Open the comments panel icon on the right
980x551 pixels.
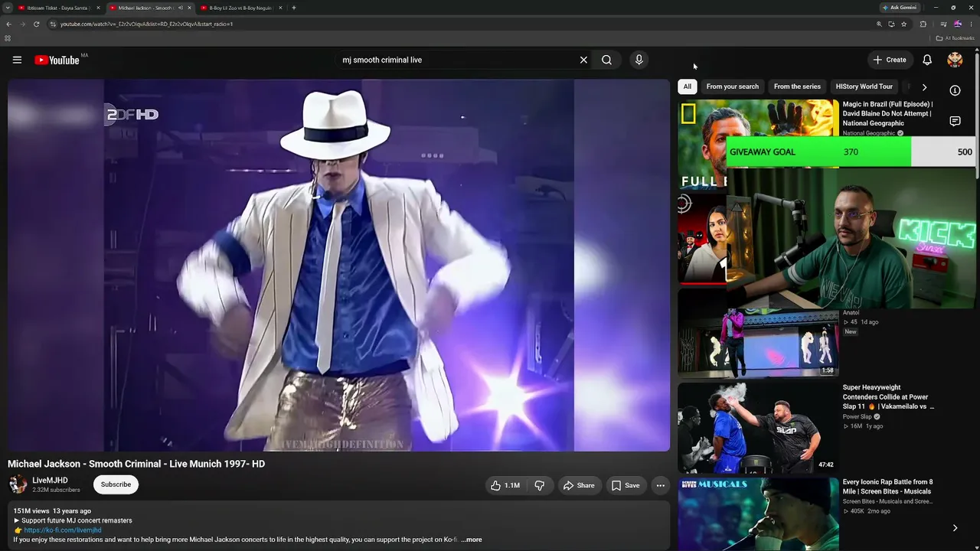pyautogui.click(x=955, y=122)
